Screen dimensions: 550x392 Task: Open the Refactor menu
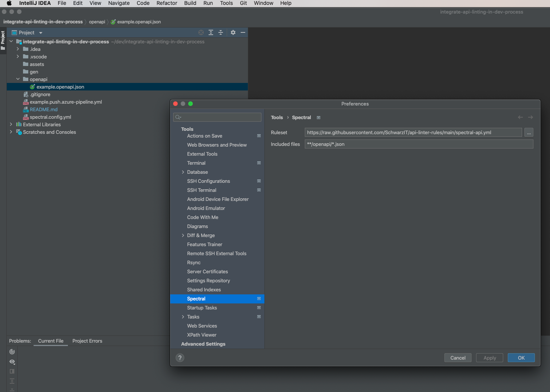167,3
